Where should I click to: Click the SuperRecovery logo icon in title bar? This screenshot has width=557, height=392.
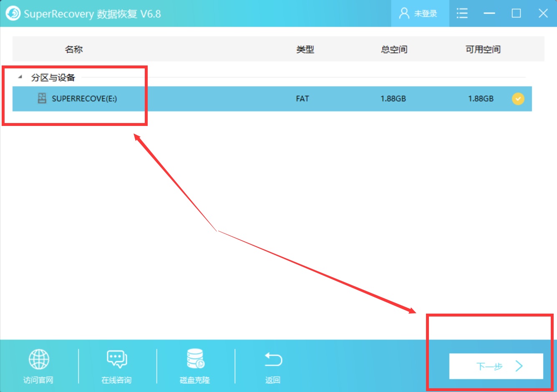[x=13, y=13]
